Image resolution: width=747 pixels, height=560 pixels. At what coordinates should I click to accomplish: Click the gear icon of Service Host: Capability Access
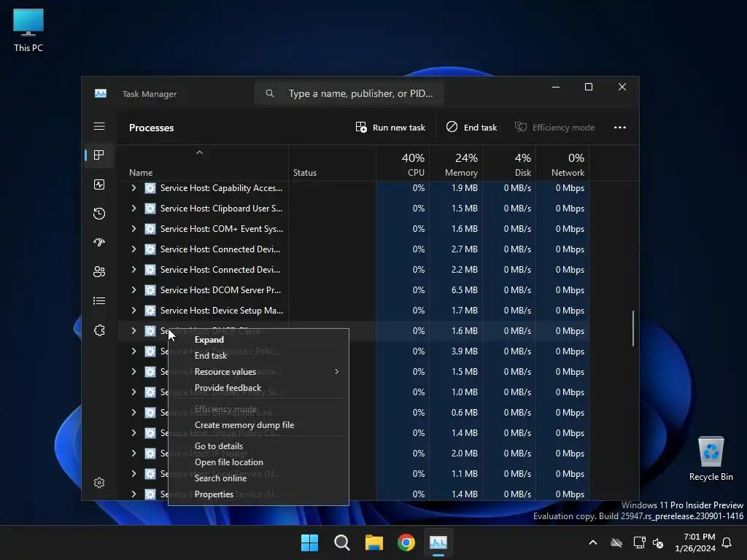point(150,188)
